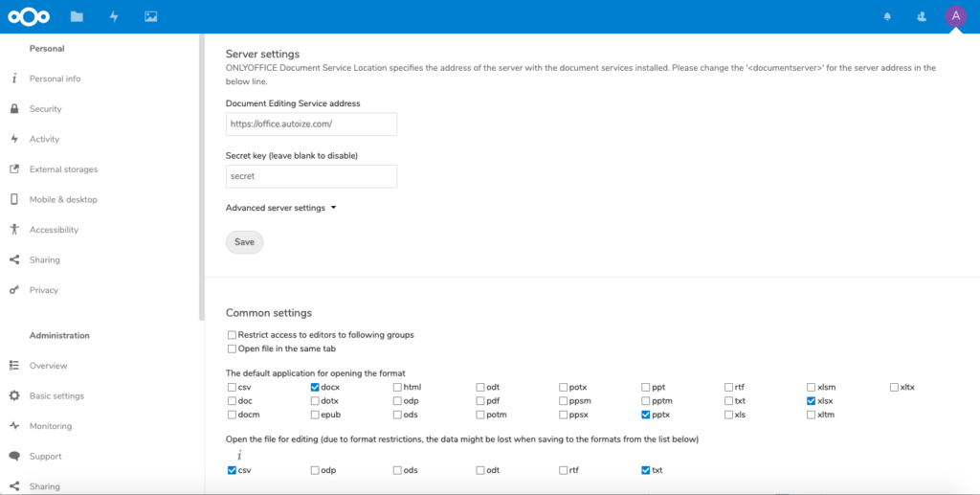Click the Administration Sharing icon
This screenshot has width=980, height=495.
tap(14, 486)
